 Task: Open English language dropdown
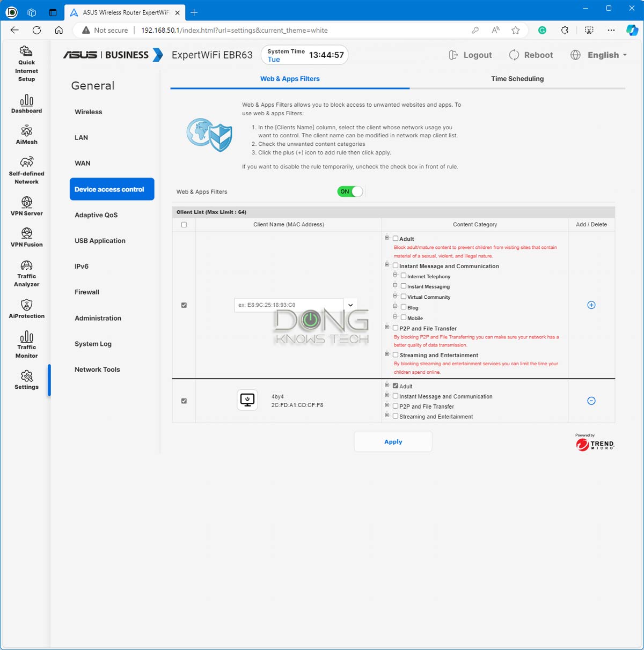point(607,55)
